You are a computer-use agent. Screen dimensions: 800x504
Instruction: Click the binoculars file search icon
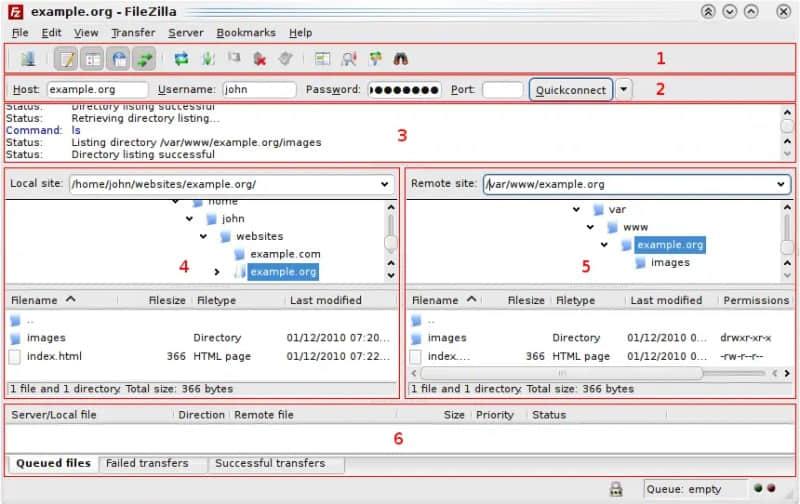[x=401, y=59]
